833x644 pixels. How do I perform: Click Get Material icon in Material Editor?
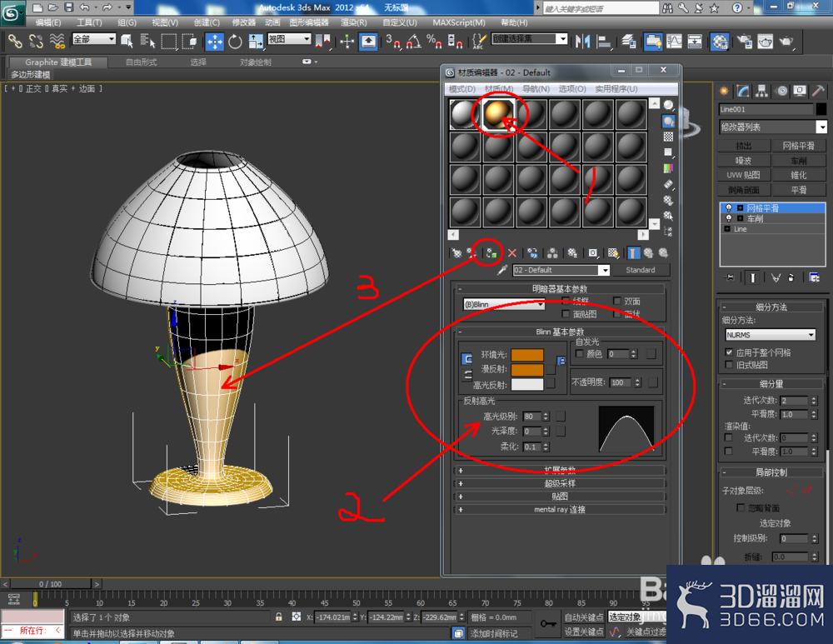456,253
